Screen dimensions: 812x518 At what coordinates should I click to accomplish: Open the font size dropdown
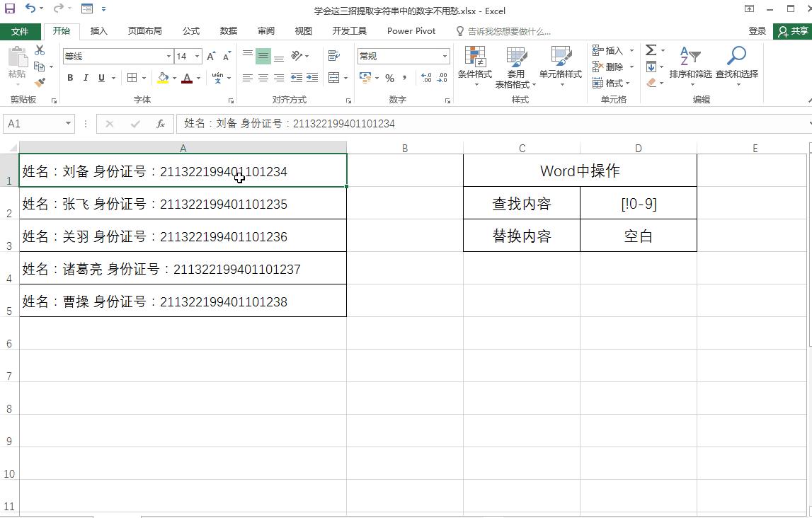197,56
